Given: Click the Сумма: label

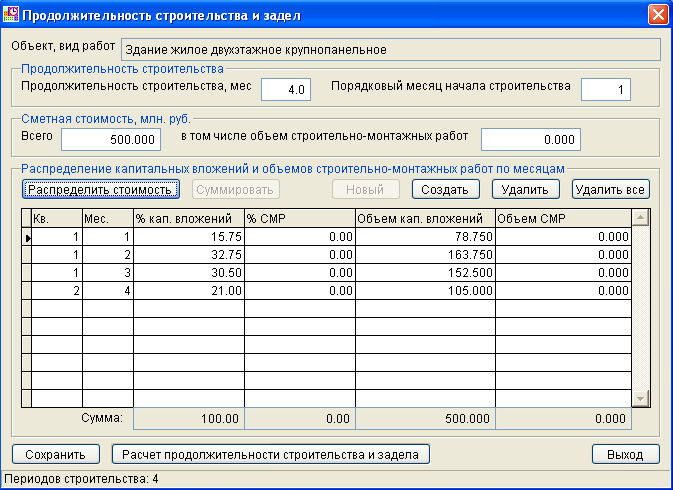Looking at the screenshot, I should pyautogui.click(x=102, y=417).
